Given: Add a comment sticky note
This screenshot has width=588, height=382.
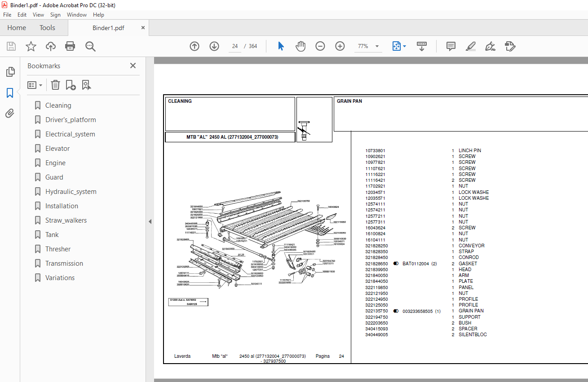Looking at the screenshot, I should tap(451, 46).
